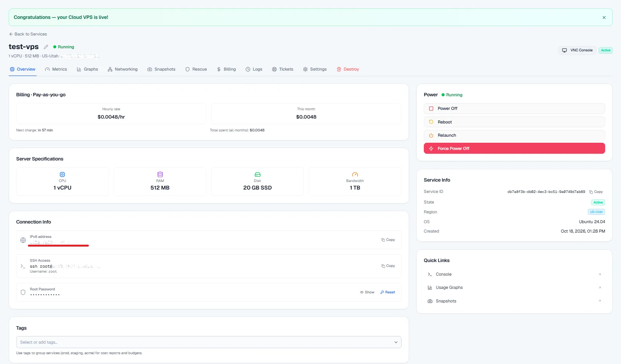Dismiss the congratulations banner

pyautogui.click(x=604, y=17)
